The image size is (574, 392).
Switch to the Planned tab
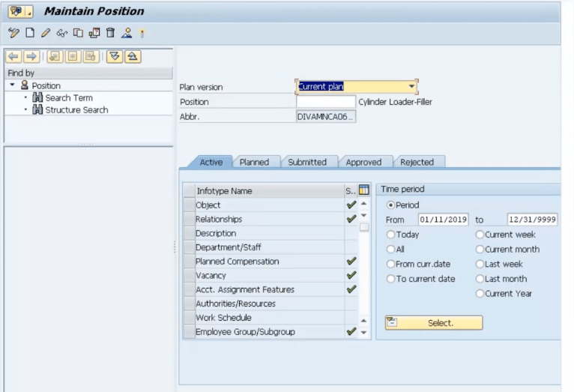[x=254, y=162]
